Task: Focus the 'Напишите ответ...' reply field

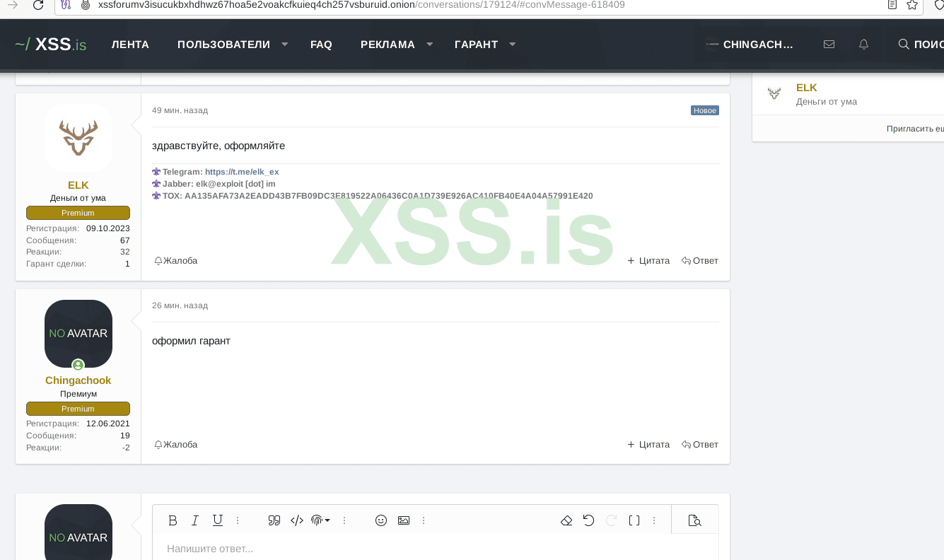Action: [436, 548]
